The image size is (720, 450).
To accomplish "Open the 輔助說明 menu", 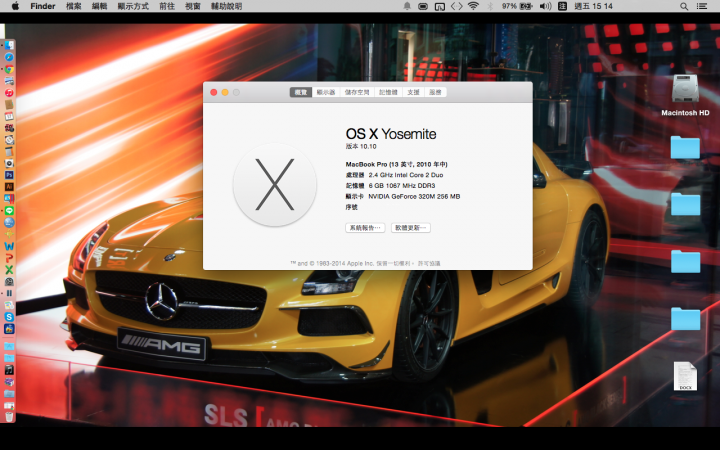I will (226, 6).
